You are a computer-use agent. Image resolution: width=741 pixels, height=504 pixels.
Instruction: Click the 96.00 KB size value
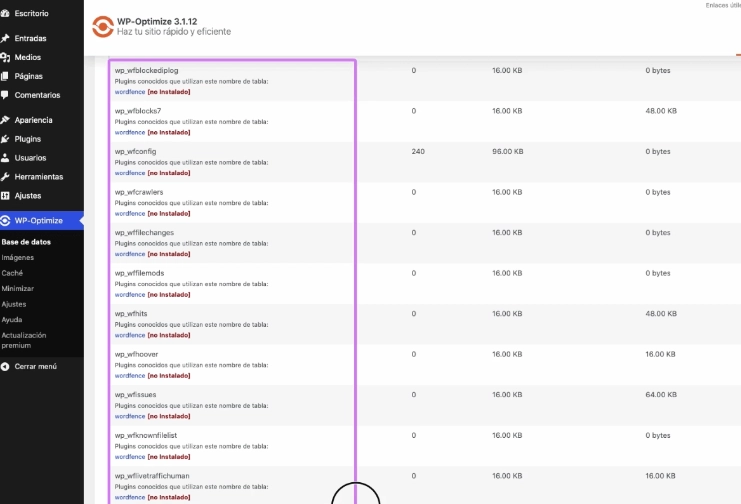click(508, 152)
